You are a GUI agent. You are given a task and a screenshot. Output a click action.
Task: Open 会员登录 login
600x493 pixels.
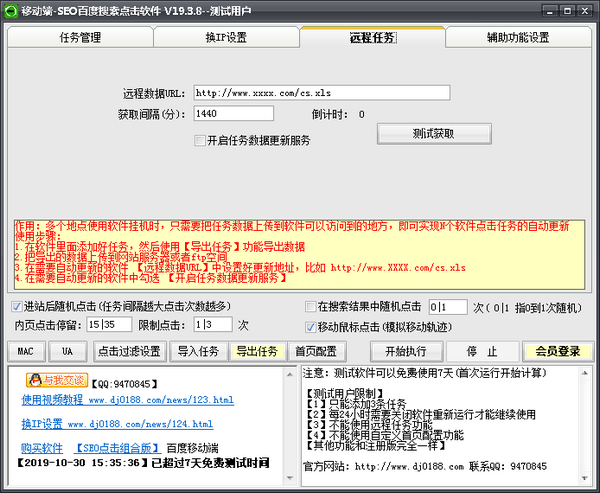tap(558, 351)
